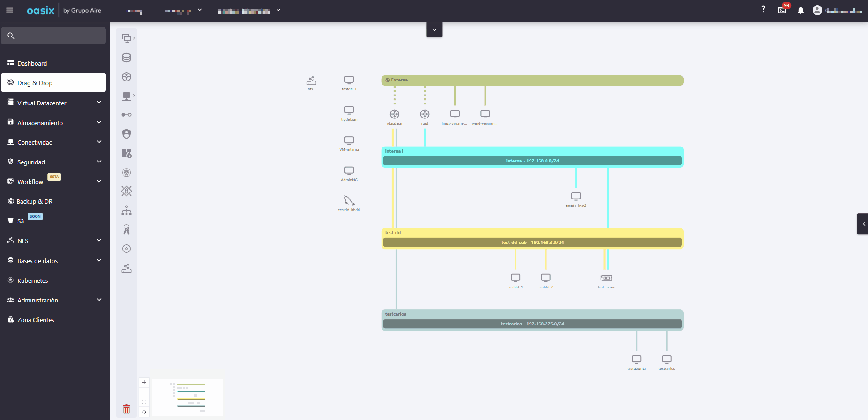
Task: Open the top-center collapse chevron
Action: [x=434, y=30]
